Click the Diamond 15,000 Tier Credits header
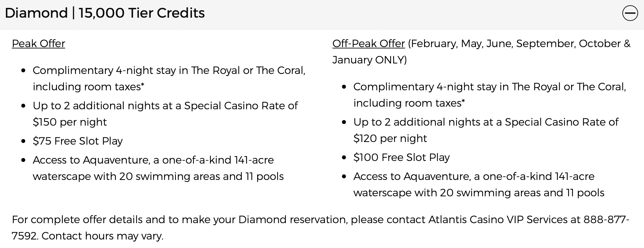This screenshot has height=248, width=644. coord(105,13)
